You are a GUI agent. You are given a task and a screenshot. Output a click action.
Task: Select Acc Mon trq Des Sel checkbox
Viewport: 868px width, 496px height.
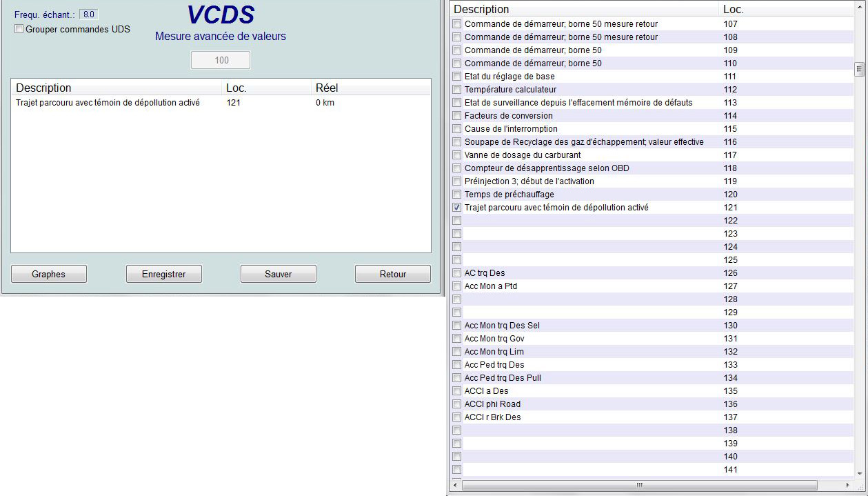point(456,325)
